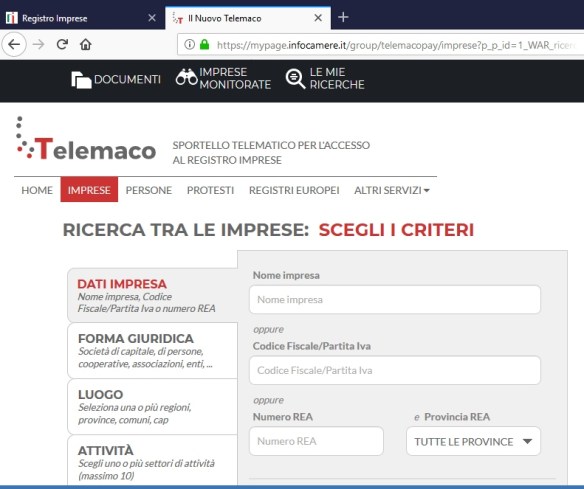
Task: Open PROTESTI menu item
Action: click(x=210, y=190)
